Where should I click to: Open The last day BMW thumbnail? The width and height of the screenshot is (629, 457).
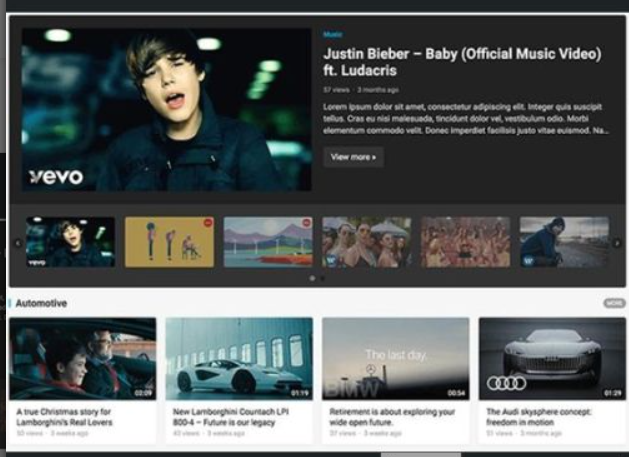[x=396, y=359]
